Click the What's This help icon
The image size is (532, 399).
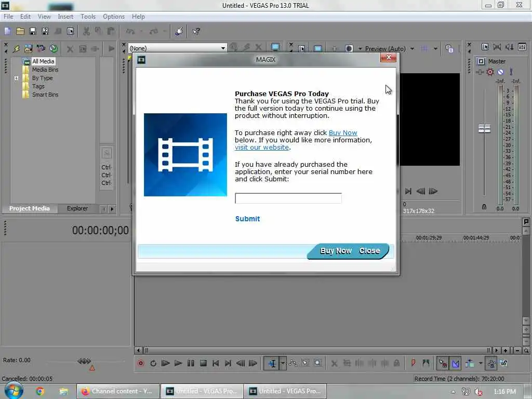(x=196, y=31)
